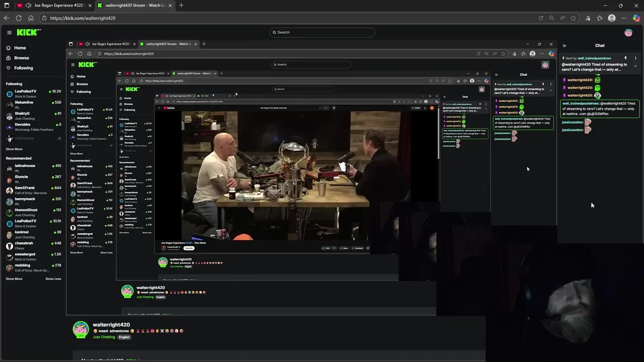Open the media control toolbar icon

click(588, 18)
